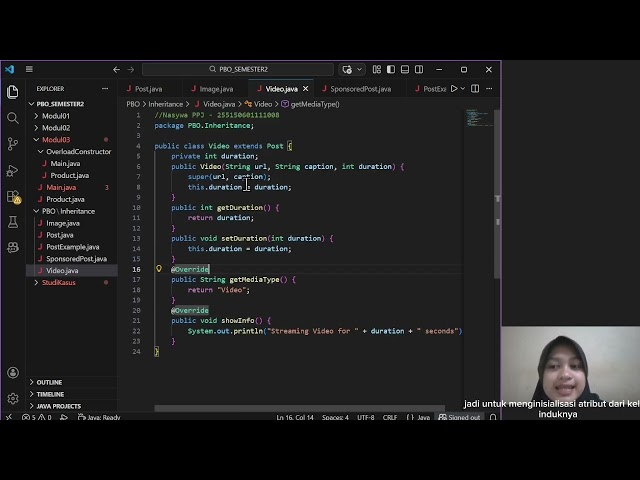Screen dimensions: 640x480
Task: Go back with the left arrow
Action: pyautogui.click(x=116, y=69)
